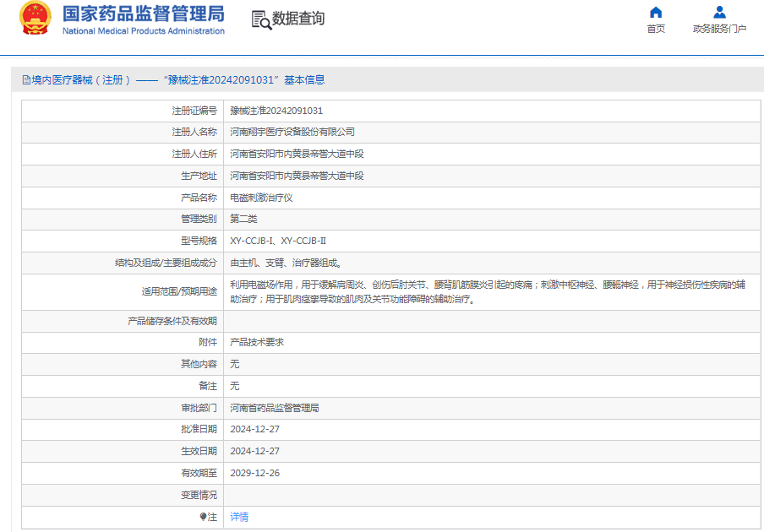Click National Medical Products Administration text

144,30
